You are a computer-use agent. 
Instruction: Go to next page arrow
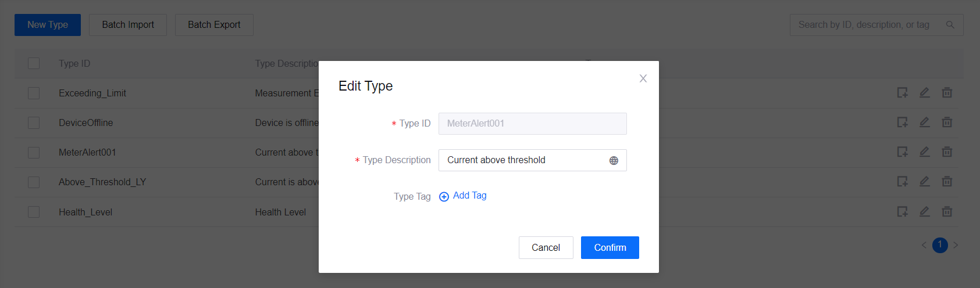[x=956, y=245]
